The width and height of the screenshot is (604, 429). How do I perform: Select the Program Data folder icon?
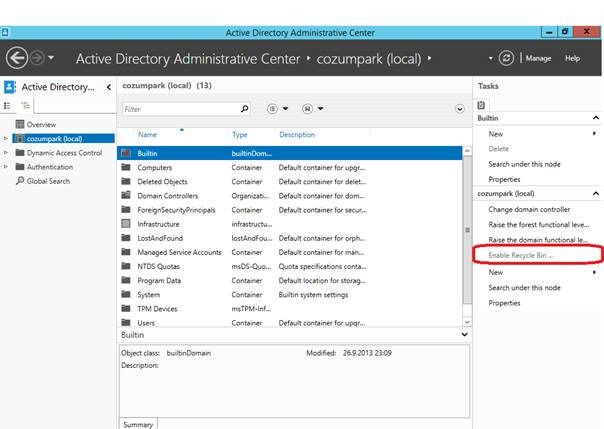click(x=126, y=280)
